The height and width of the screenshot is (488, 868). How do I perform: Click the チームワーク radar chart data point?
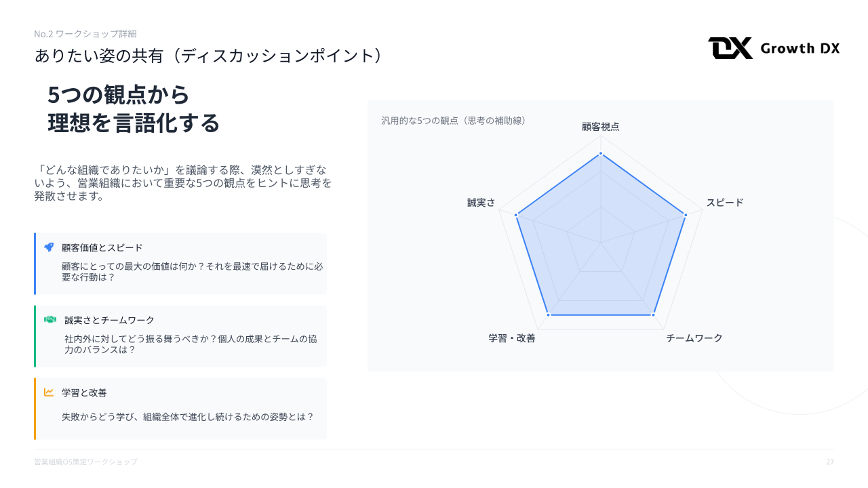(653, 315)
